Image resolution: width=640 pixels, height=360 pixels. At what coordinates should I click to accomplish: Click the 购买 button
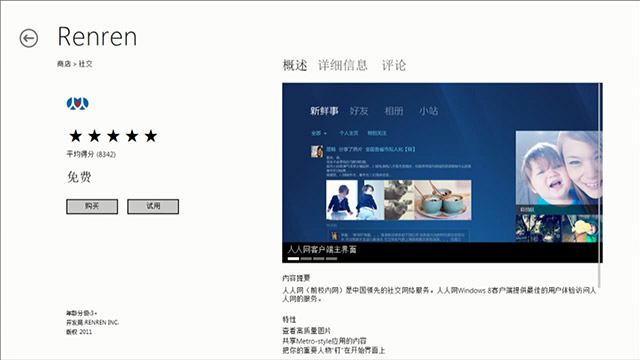pos(92,207)
